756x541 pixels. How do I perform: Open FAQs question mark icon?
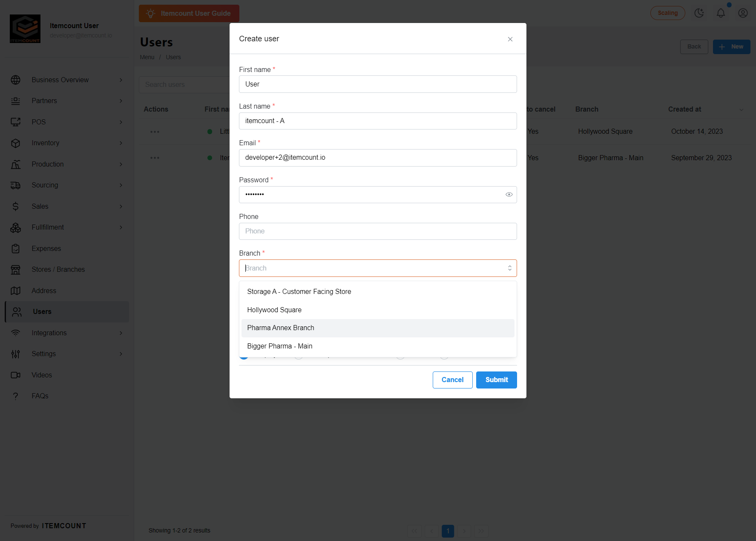tap(16, 396)
